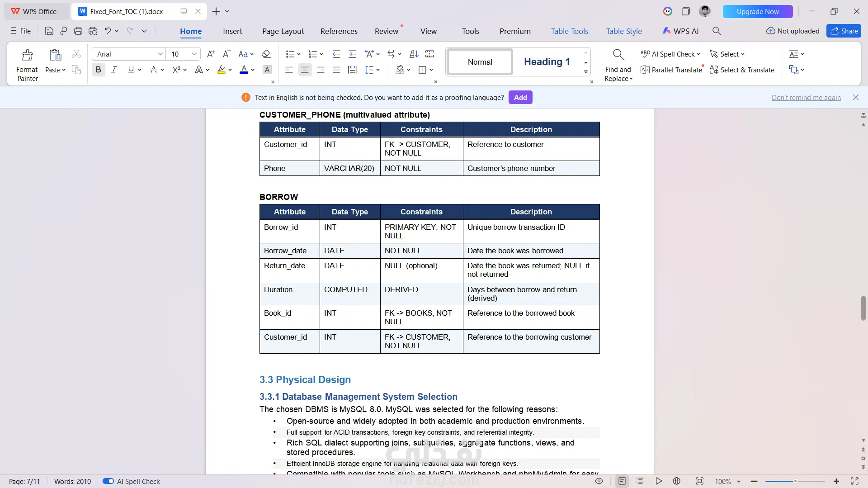This screenshot has height=488, width=868.
Task: Toggle print layout view
Action: 622,481
